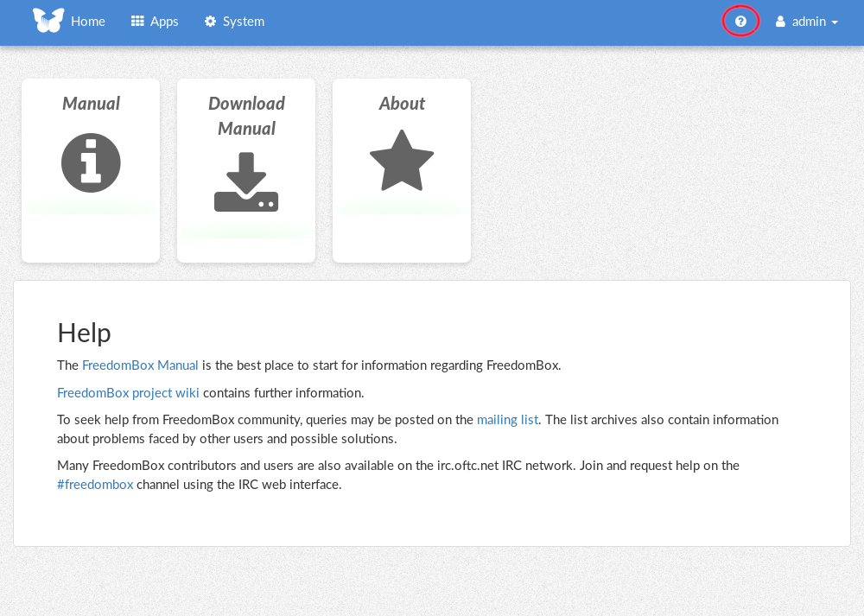Click the Download Manual card title
The height and width of the screenshot is (616, 864).
tap(246, 116)
